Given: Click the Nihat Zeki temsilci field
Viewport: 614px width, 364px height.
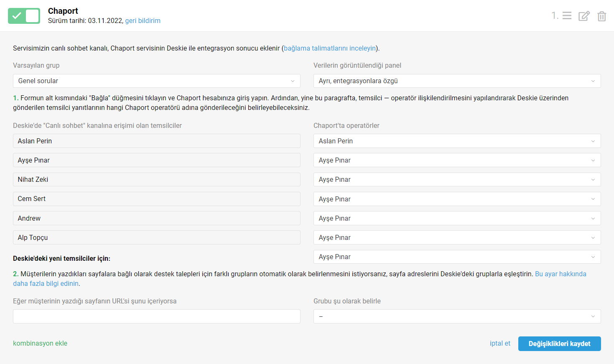Looking at the screenshot, I should pyautogui.click(x=157, y=179).
